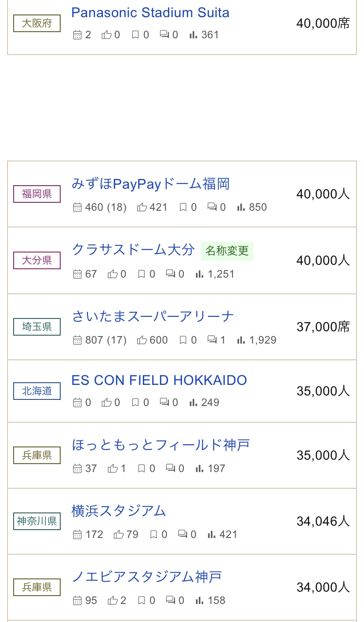Select the 北海道 prefecture tag
Image resolution: width=364 pixels, height=622 pixels.
(x=37, y=391)
